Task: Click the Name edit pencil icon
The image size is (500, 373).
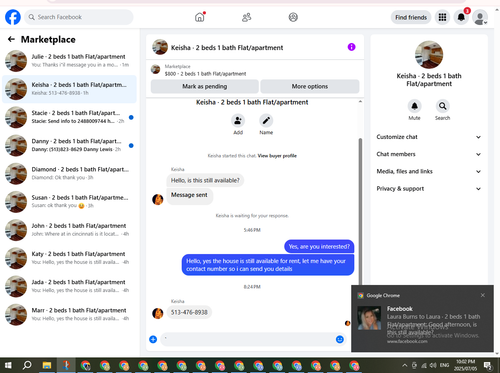Action: pos(266,121)
